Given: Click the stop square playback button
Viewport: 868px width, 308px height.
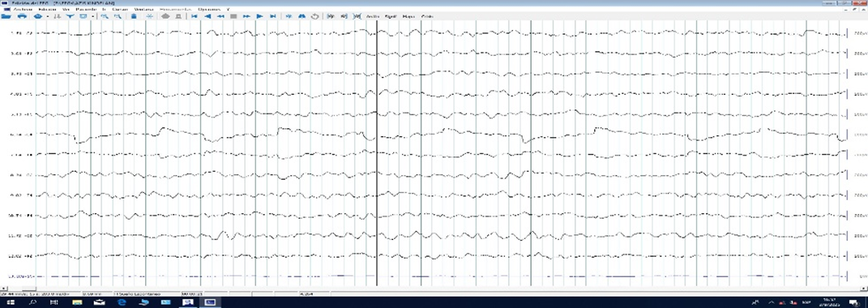Looking at the screenshot, I should (233, 17).
